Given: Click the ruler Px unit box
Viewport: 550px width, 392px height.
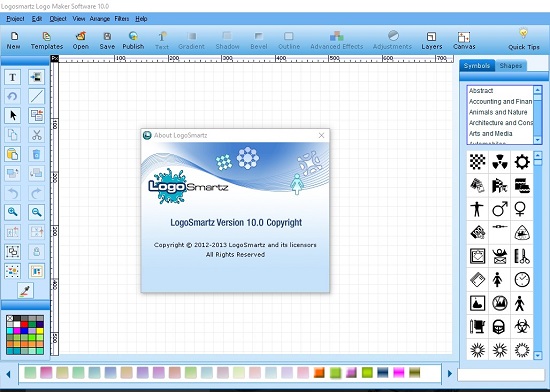Looking at the screenshot, I should click(54, 59).
